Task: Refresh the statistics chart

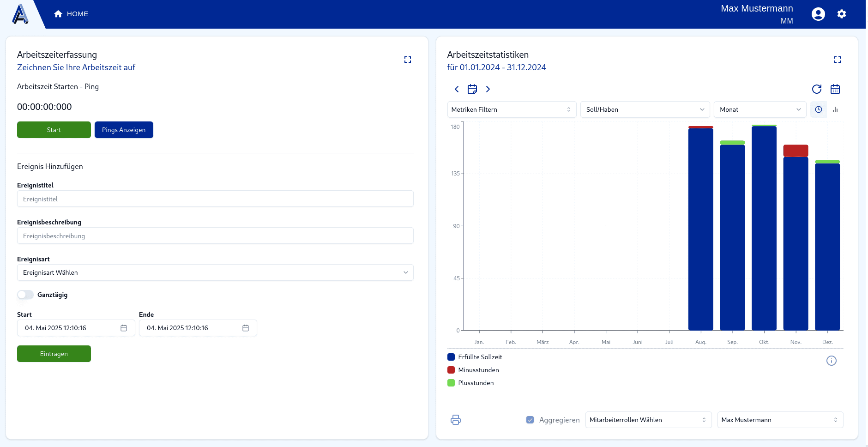Action: (817, 89)
